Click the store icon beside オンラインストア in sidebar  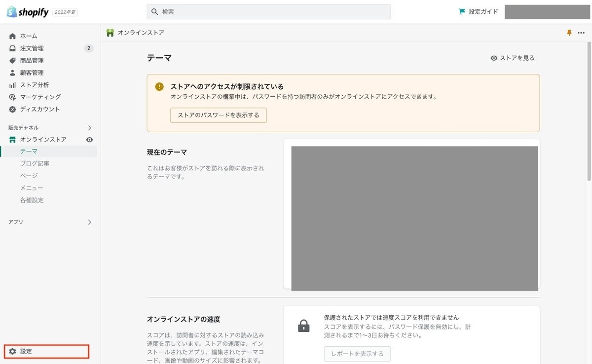pos(12,140)
